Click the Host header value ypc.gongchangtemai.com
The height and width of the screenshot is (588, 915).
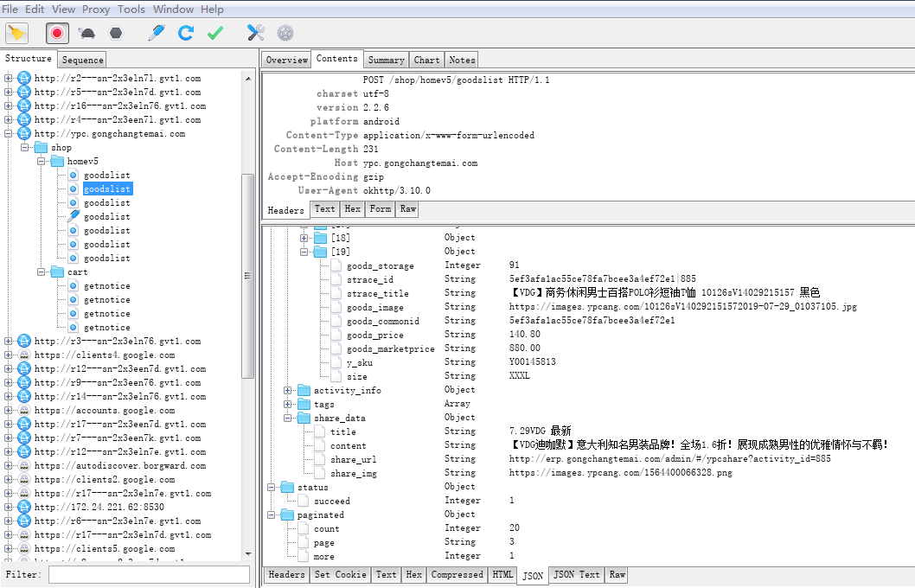[x=420, y=163]
